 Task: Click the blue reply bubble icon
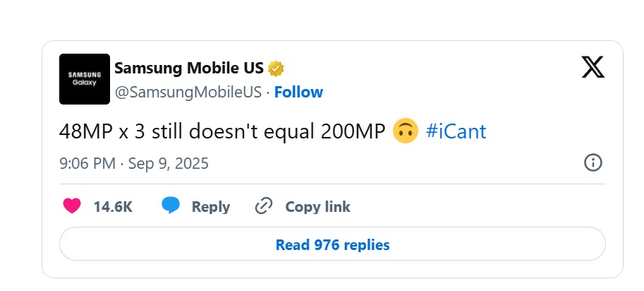coord(171,206)
